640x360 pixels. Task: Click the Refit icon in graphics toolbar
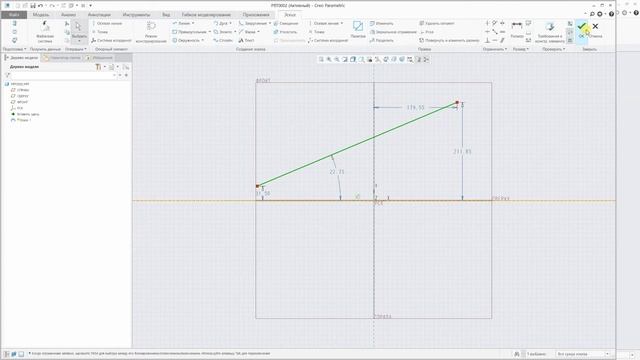click(x=321, y=60)
